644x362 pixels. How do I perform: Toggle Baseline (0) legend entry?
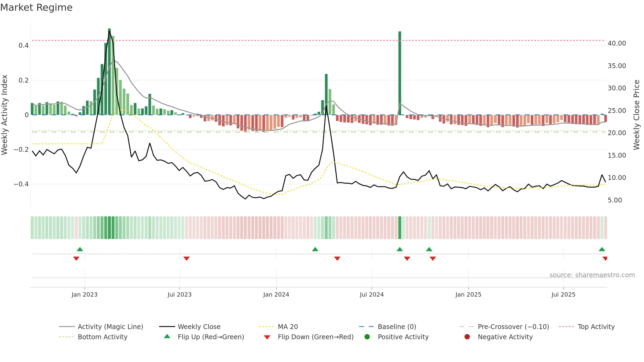click(x=387, y=327)
